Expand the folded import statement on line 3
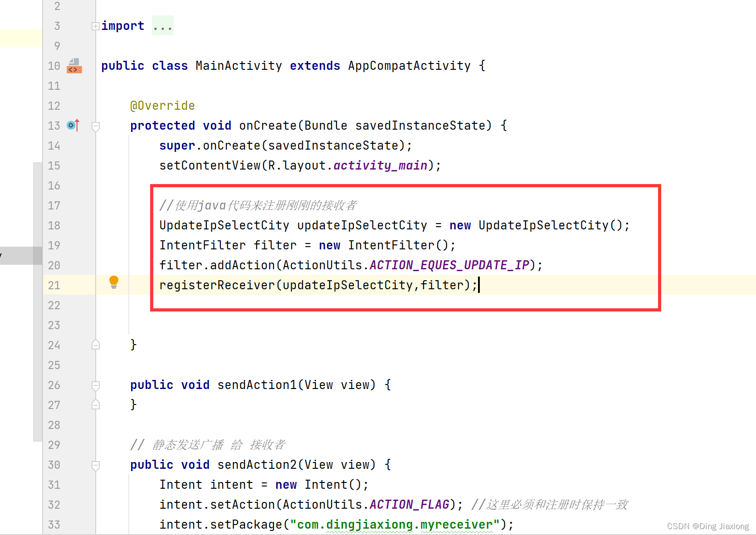 [x=95, y=26]
